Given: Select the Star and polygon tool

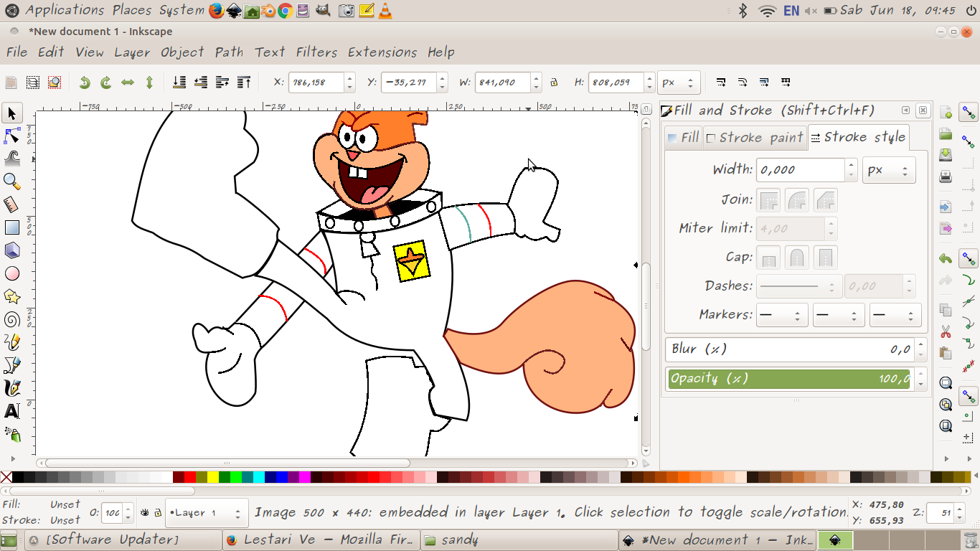Looking at the screenshot, I should pyautogui.click(x=12, y=296).
